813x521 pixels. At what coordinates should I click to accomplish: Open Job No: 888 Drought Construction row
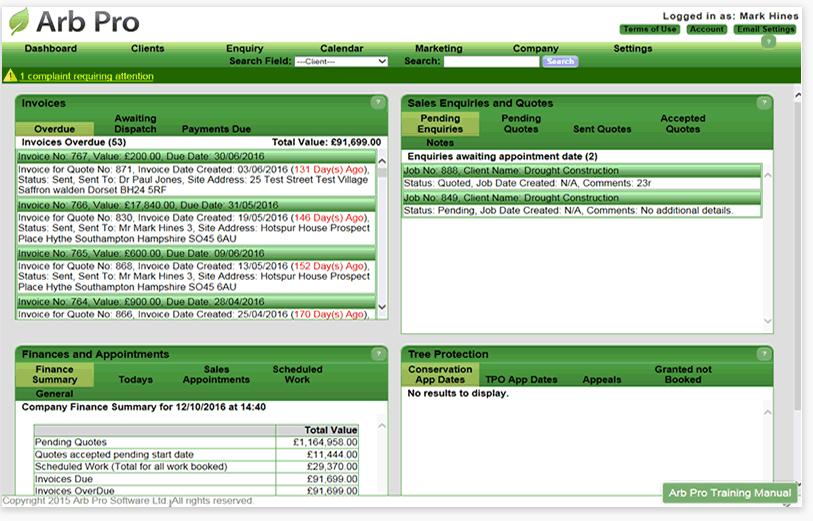[x=582, y=171]
